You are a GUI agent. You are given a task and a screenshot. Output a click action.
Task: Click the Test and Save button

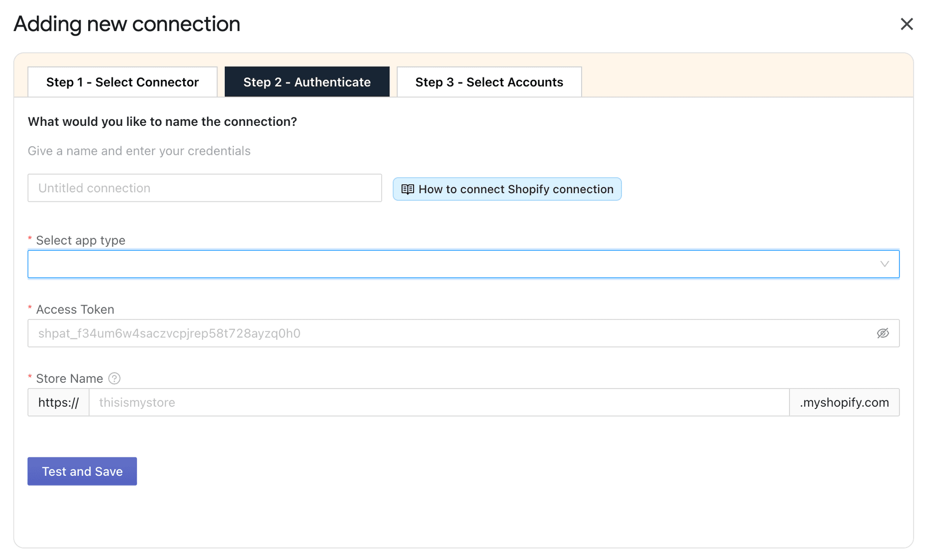82,471
